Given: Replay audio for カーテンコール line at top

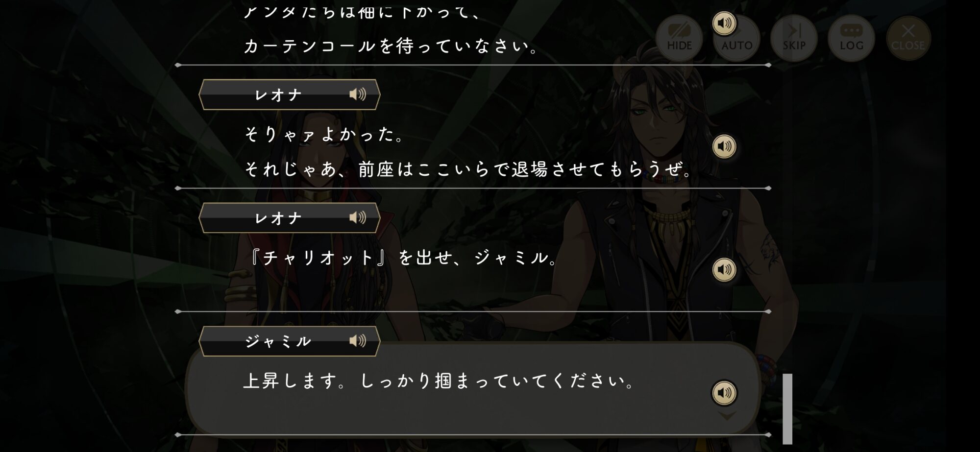Looking at the screenshot, I should click(x=724, y=23).
